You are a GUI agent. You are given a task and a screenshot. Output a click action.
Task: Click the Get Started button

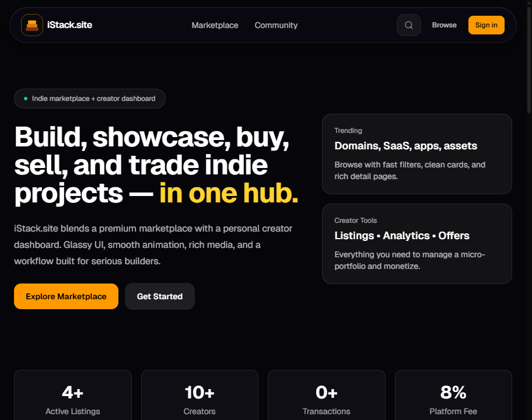(x=160, y=296)
